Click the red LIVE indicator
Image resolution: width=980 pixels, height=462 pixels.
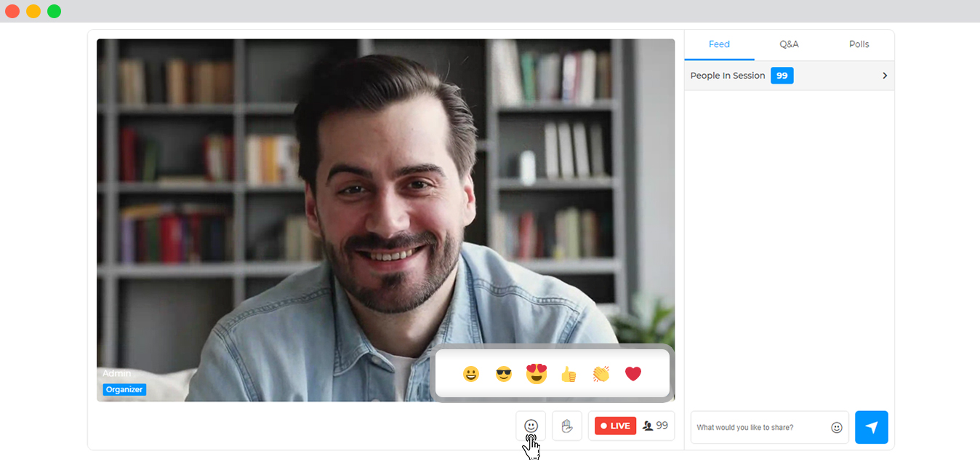615,426
